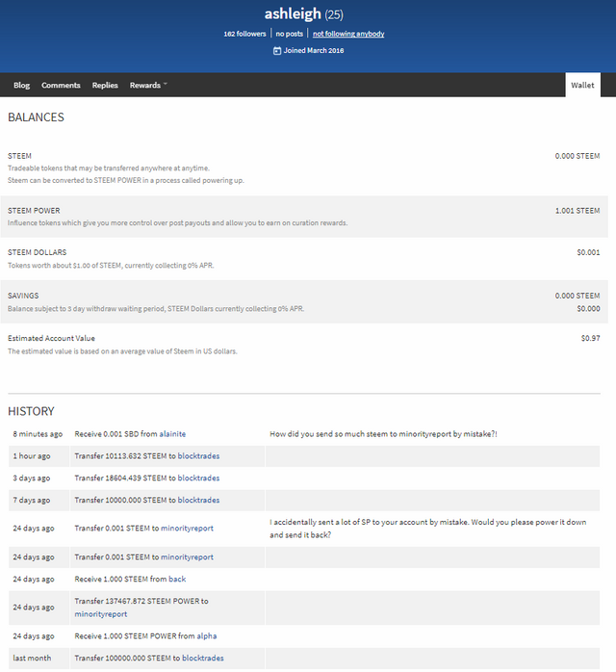Click 'Tradeable tokens that may be transferred' description
This screenshot has height=672, width=616.
[x=109, y=168]
